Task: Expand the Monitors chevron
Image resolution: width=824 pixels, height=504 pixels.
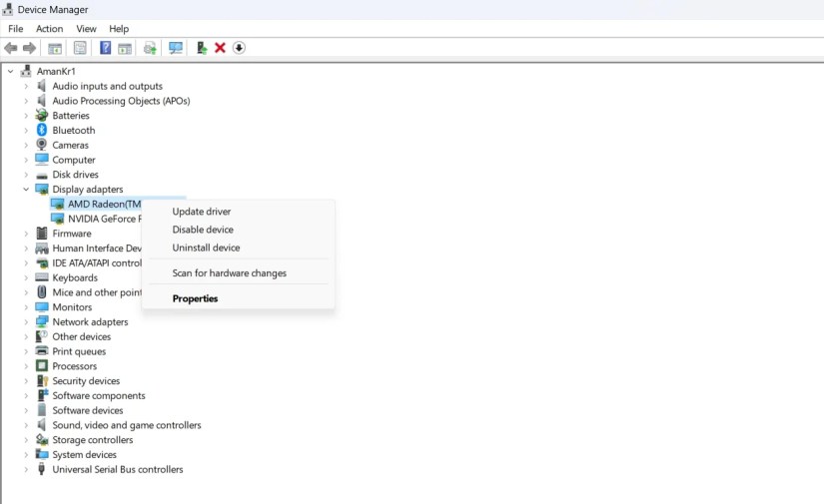Action: click(x=26, y=307)
